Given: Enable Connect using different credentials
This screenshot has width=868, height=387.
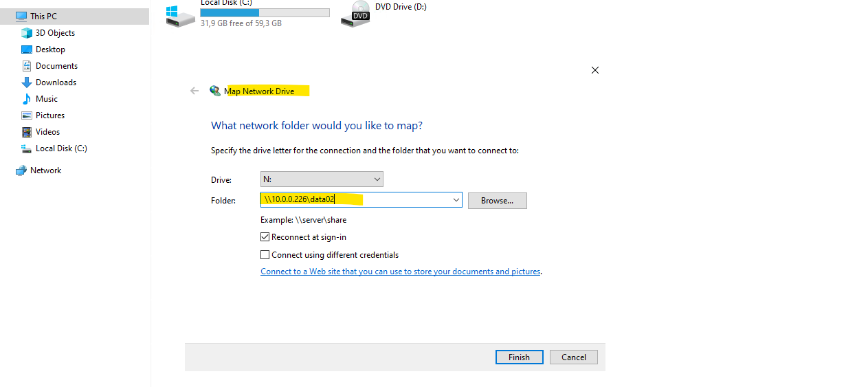Looking at the screenshot, I should tap(265, 255).
